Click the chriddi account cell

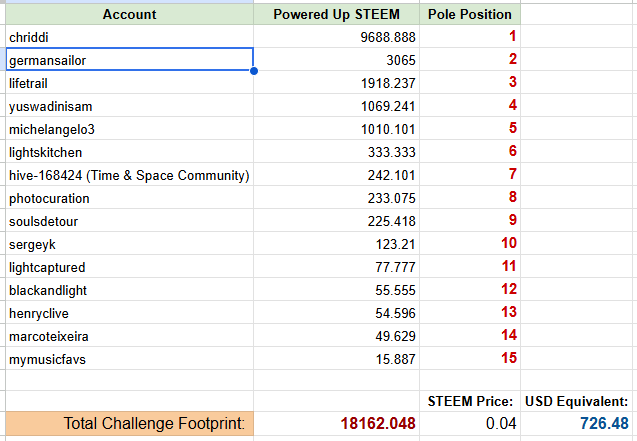coord(130,37)
